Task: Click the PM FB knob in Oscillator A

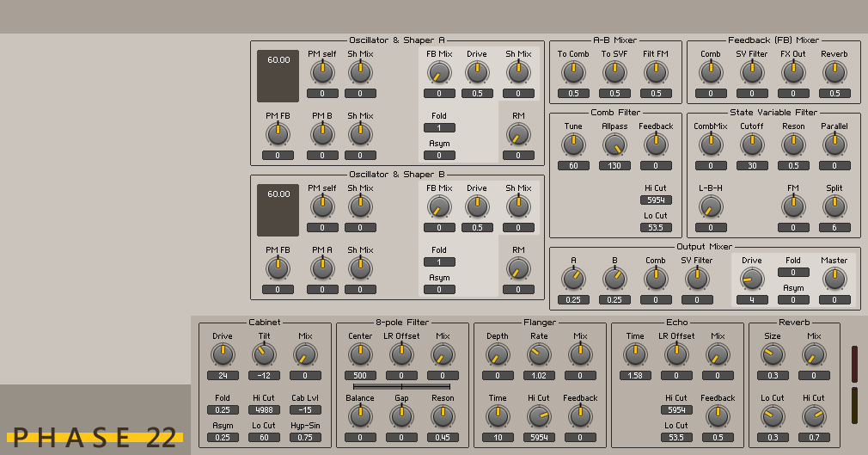Action: [x=278, y=135]
